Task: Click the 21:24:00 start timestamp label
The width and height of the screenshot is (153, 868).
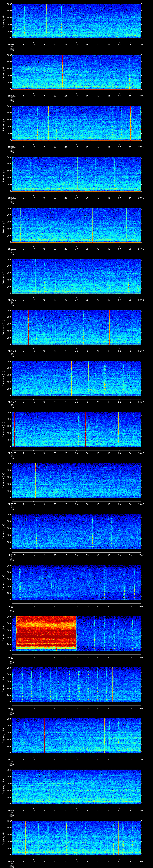Action: pos(12,453)
